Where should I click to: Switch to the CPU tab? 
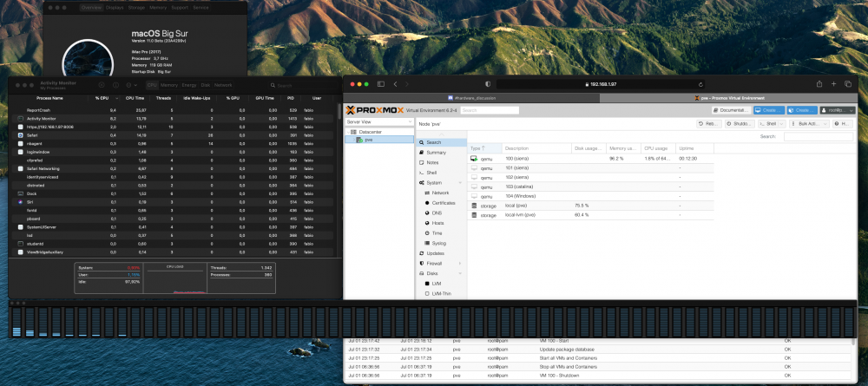coord(152,85)
